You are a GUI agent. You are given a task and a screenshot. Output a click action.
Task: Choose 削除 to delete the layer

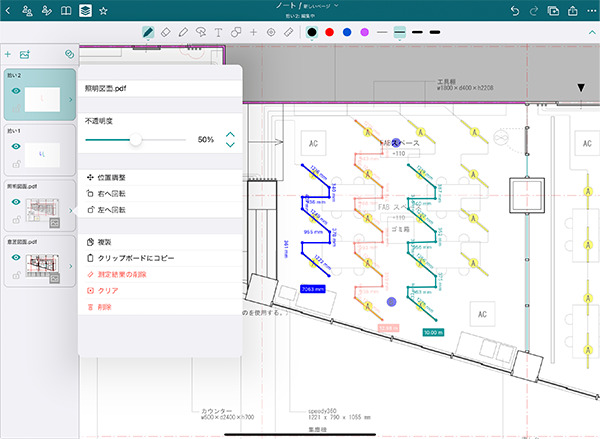[x=160, y=307]
